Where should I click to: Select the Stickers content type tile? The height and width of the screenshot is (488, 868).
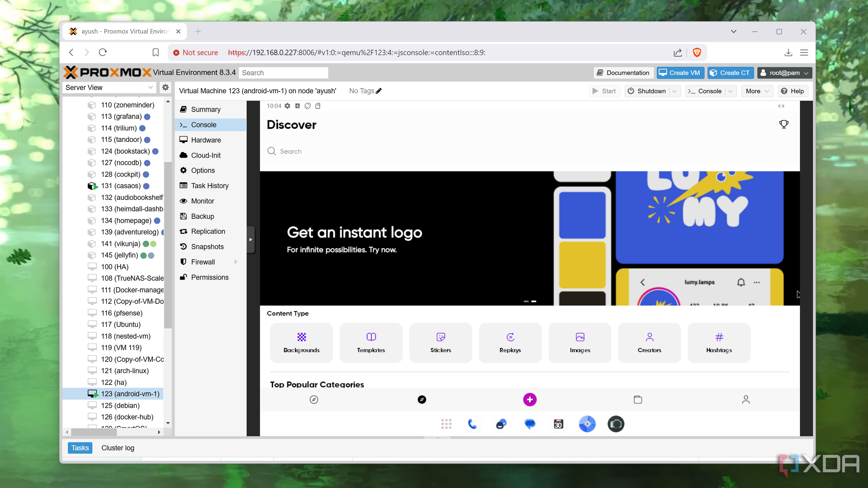point(440,343)
